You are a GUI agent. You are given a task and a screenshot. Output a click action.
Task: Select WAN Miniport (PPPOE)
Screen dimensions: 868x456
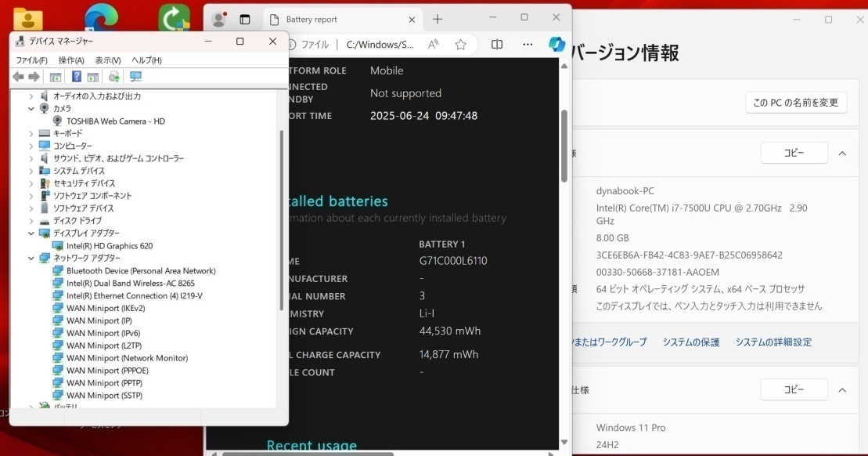[x=107, y=371]
